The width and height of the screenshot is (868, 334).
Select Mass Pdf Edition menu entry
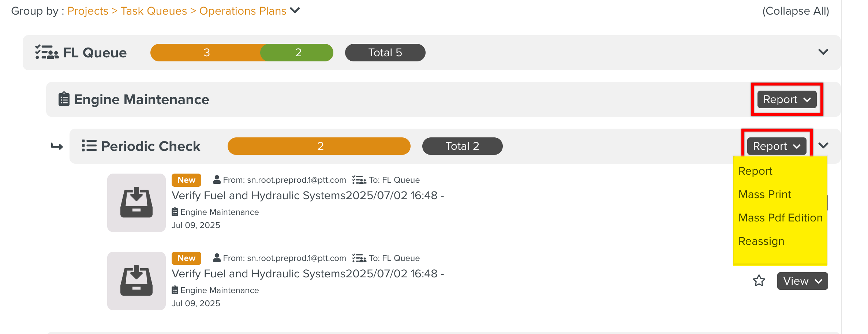click(780, 218)
